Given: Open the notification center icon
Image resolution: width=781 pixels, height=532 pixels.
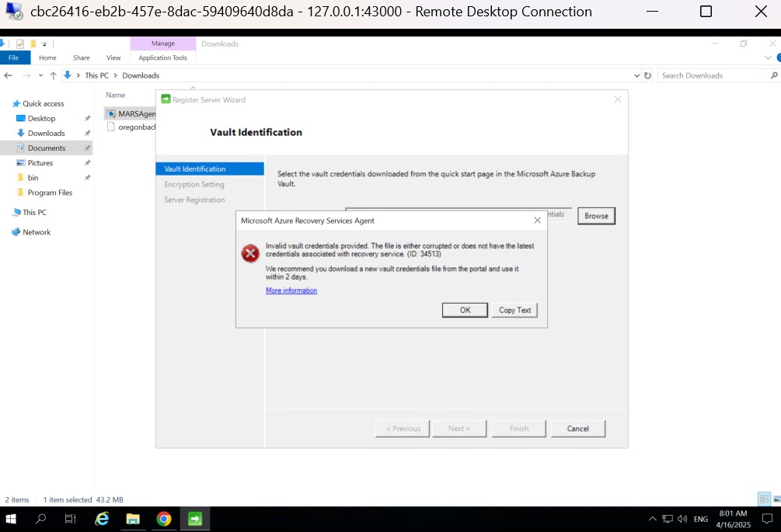Looking at the screenshot, I should point(767,519).
